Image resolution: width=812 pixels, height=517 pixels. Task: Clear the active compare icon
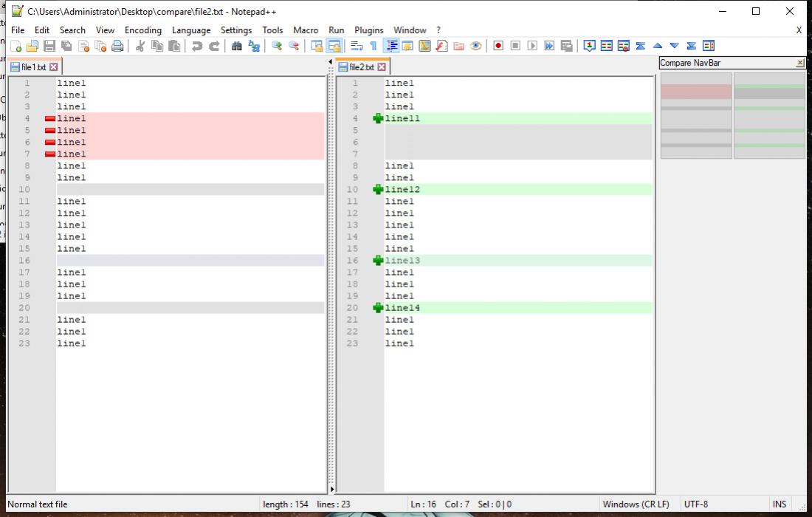click(624, 46)
